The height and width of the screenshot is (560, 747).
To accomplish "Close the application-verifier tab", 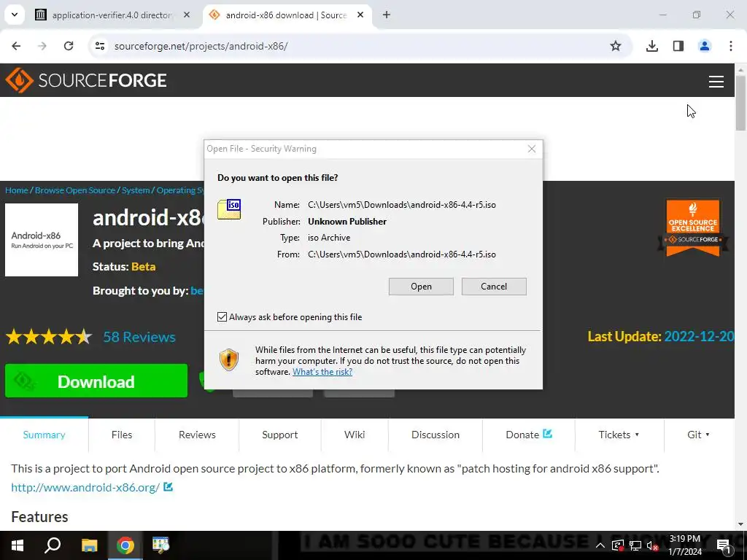I will 187,15.
